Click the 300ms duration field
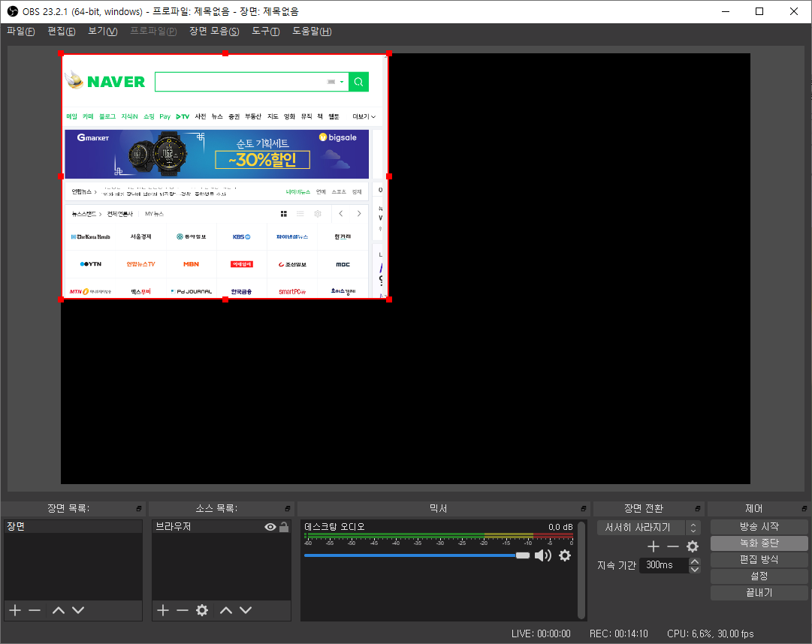Viewport: 812px width, 644px height. coord(665,565)
